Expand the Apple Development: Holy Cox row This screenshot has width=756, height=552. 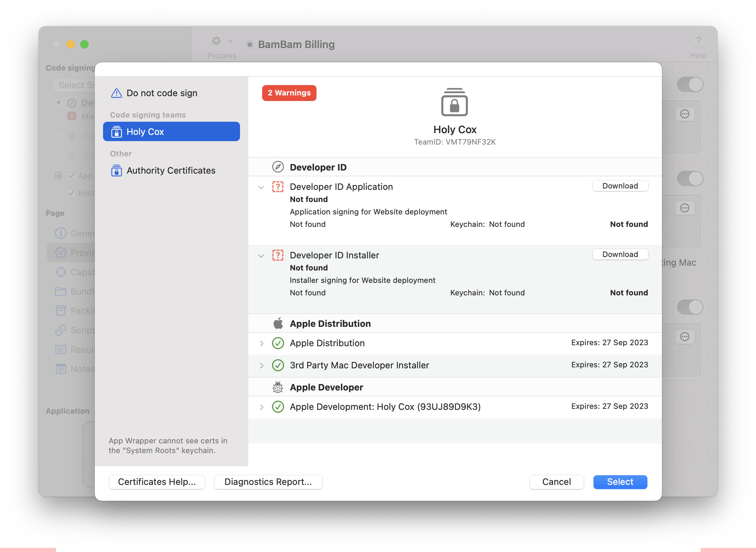(x=261, y=407)
